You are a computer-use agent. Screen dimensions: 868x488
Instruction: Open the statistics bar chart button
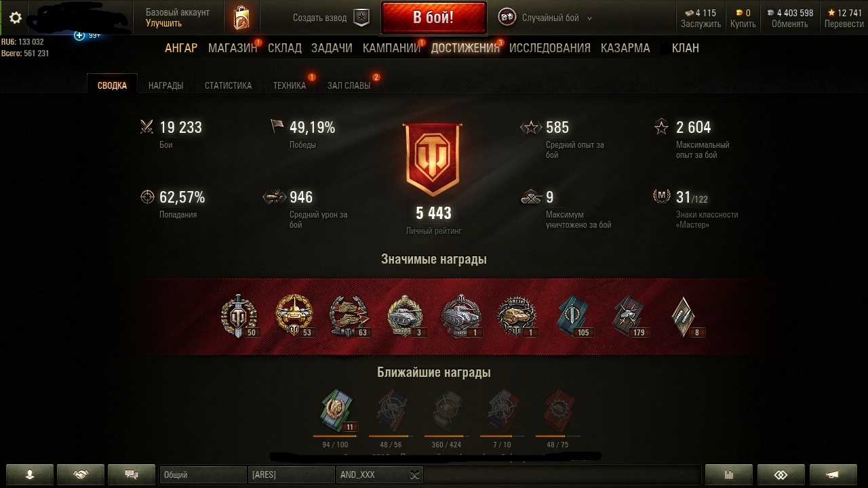pyautogui.click(x=729, y=474)
